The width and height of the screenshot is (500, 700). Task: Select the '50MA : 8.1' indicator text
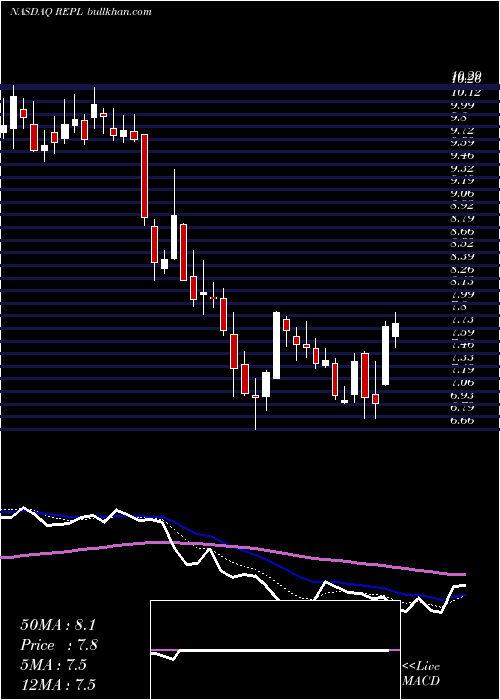point(58,625)
